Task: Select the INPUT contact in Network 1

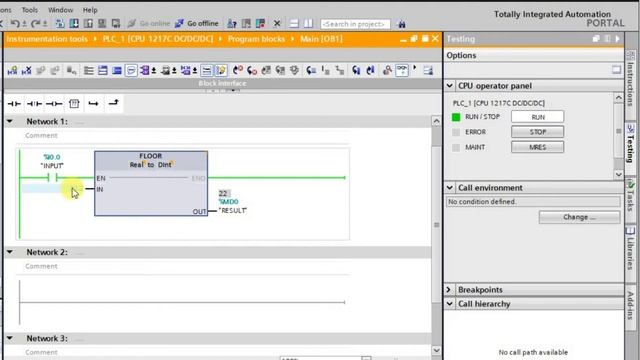Action: (x=52, y=178)
